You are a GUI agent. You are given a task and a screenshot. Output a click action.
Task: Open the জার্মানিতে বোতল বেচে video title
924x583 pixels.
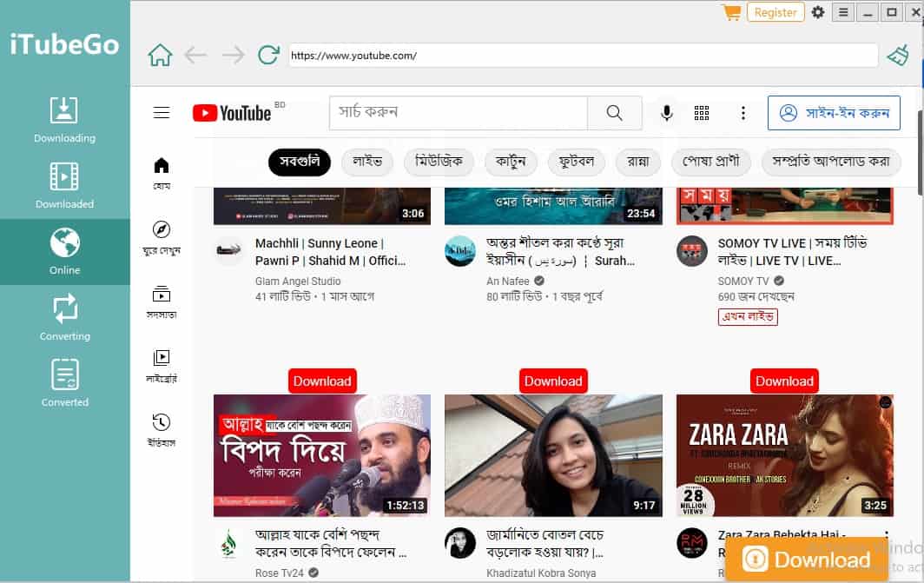tap(545, 544)
